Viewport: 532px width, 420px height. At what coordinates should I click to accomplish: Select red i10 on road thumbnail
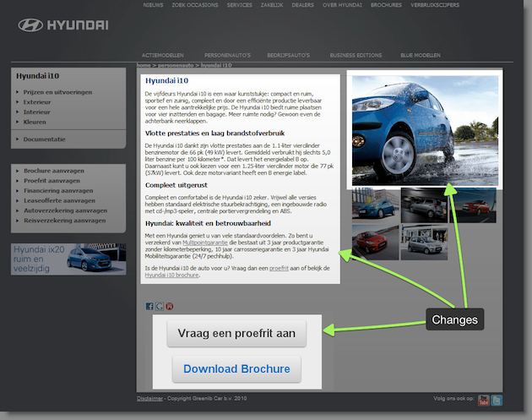[x=376, y=242]
